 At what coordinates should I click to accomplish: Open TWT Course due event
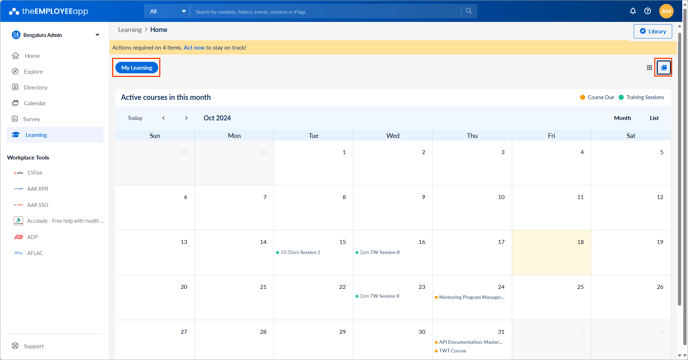coord(451,351)
